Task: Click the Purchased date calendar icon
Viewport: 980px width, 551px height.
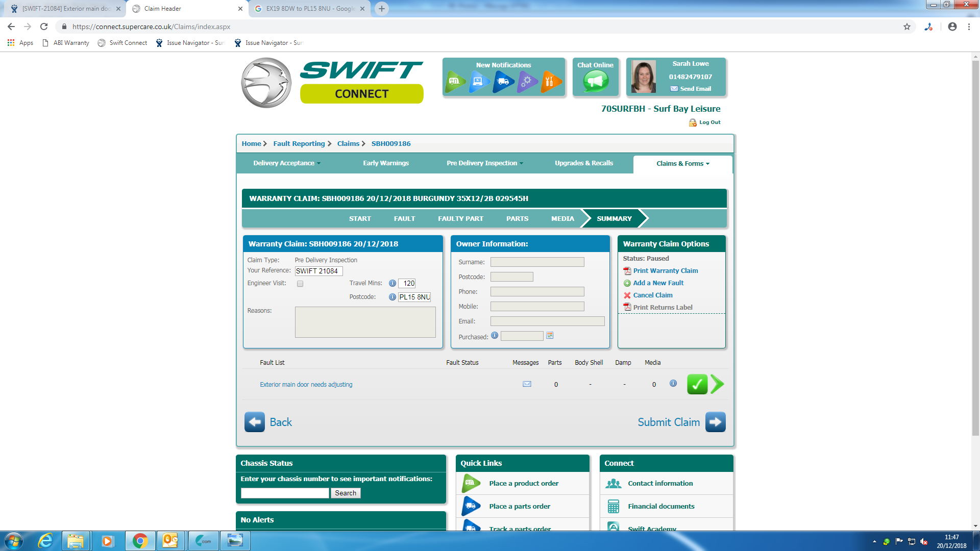Action: coord(550,336)
